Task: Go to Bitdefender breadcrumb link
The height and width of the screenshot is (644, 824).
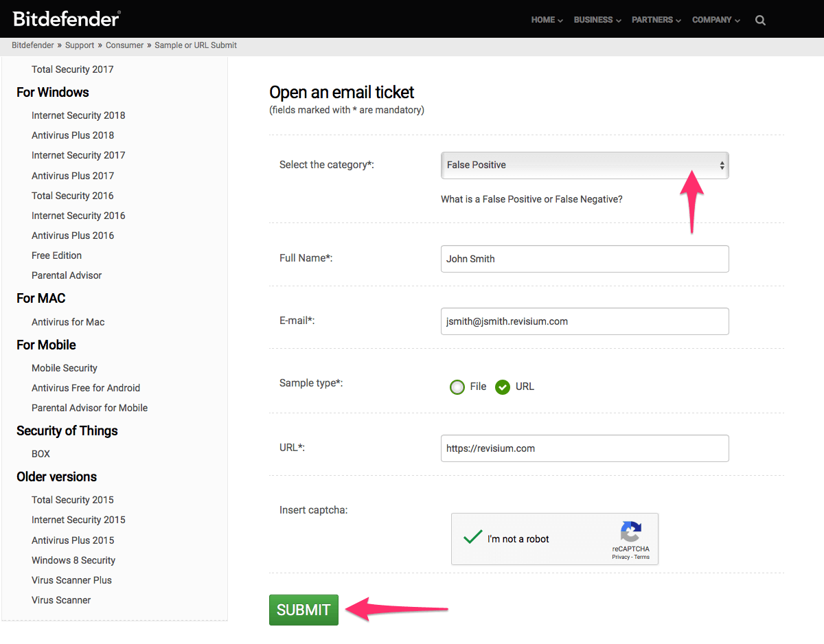Action: pyautogui.click(x=33, y=45)
